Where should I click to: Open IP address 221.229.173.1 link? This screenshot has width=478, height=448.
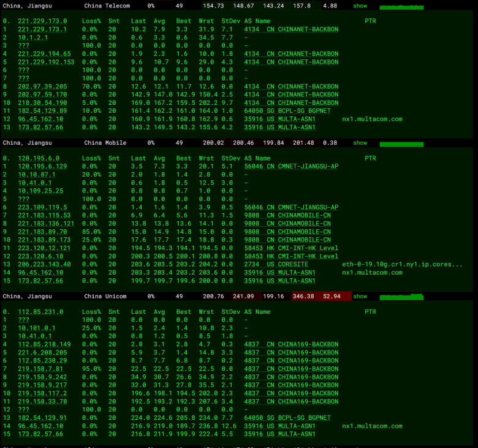(x=42, y=29)
